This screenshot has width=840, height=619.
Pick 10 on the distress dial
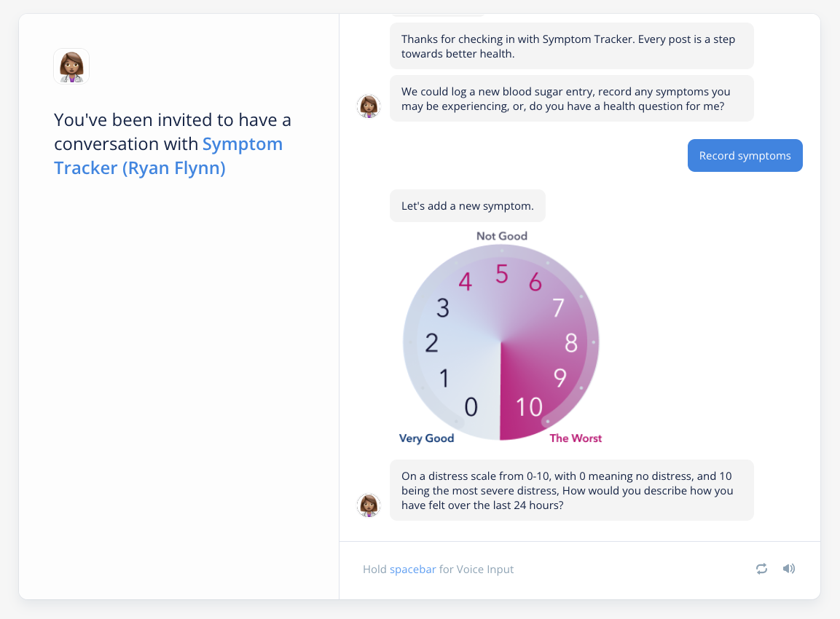click(x=529, y=407)
